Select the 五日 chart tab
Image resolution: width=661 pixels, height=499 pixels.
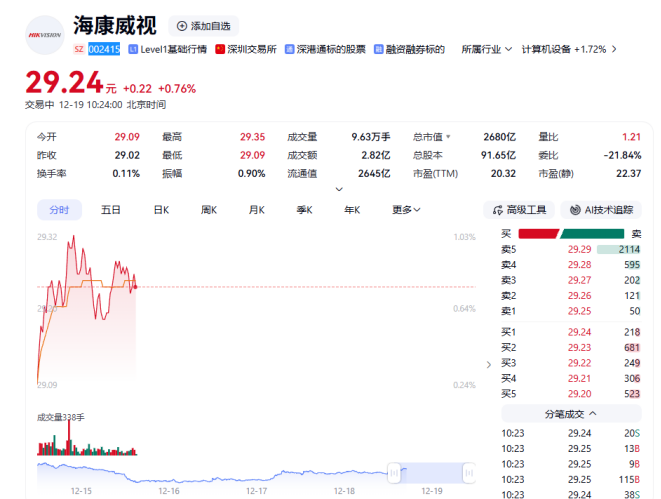111,210
